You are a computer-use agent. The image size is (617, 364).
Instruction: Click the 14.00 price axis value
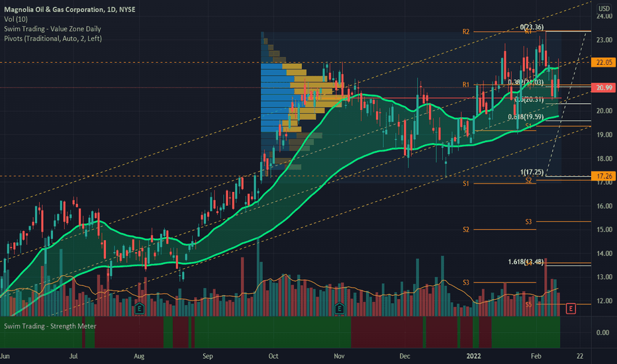604,253
